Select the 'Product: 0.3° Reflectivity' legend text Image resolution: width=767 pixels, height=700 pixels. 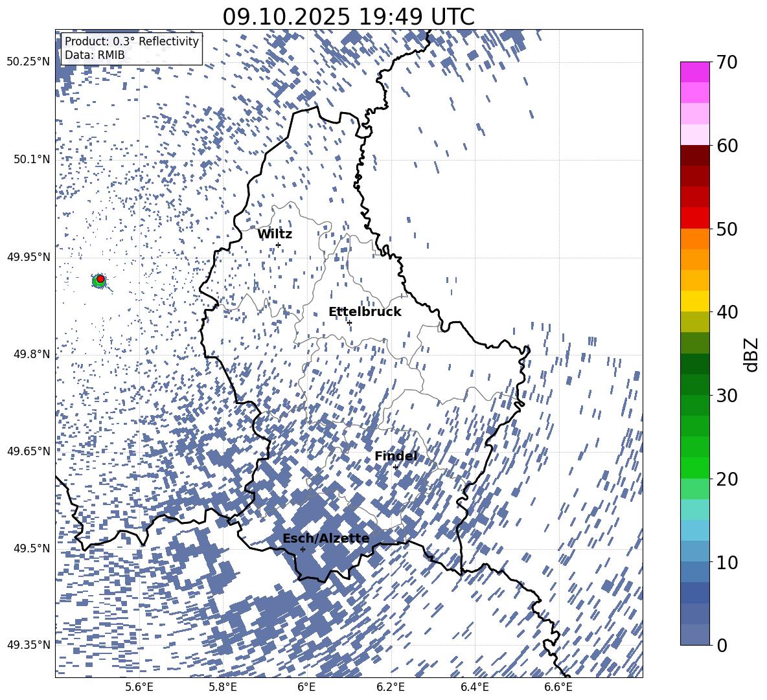point(132,41)
